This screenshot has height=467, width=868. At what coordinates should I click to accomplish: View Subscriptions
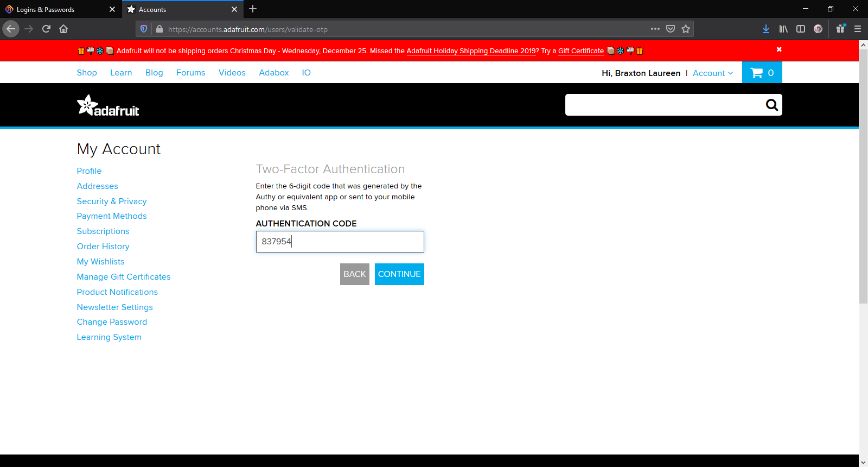(x=103, y=231)
